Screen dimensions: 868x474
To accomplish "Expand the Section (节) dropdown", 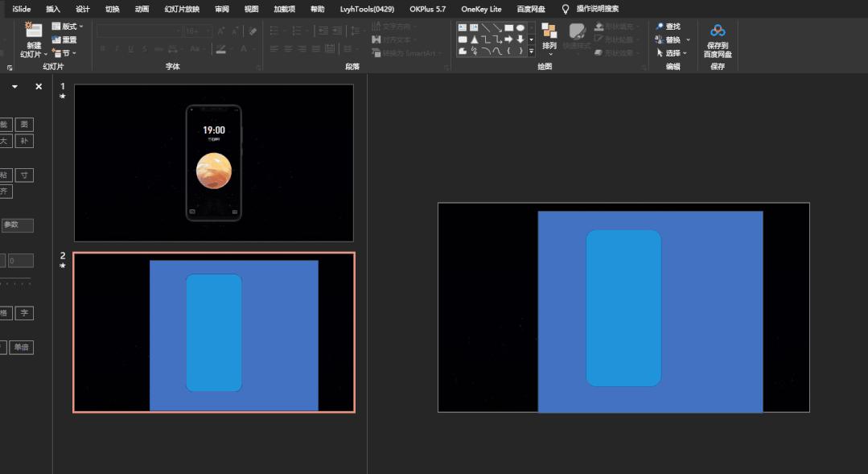I will 64,53.
